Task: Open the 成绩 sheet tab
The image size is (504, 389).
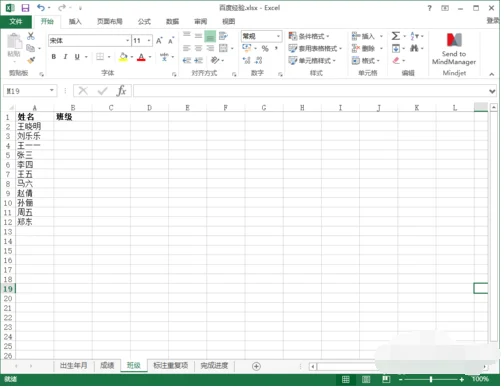Action: coord(107,366)
